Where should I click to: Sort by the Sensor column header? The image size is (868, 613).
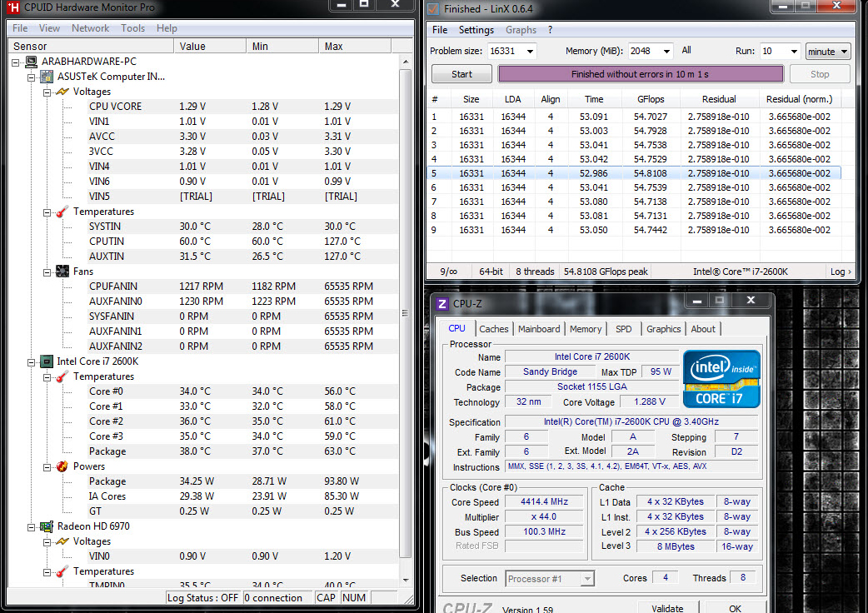coord(91,47)
